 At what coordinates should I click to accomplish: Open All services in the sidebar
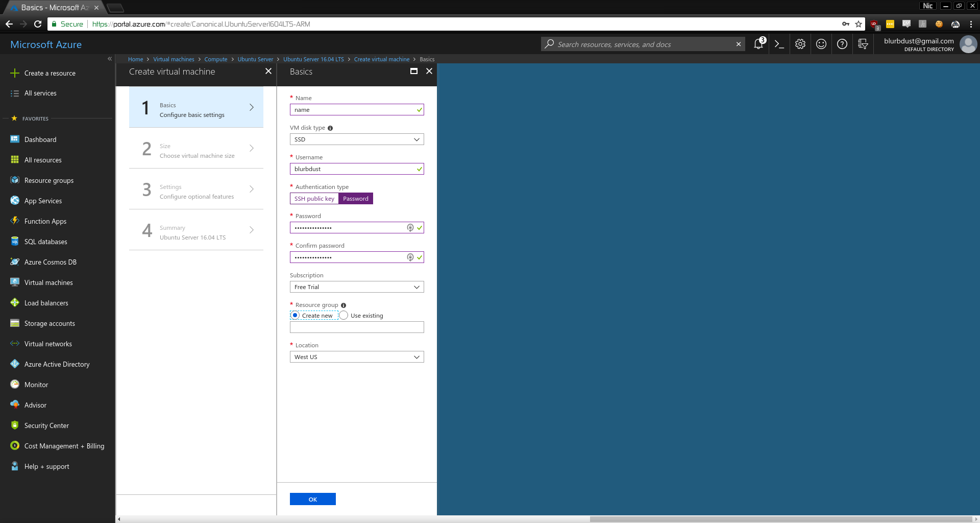pos(40,93)
